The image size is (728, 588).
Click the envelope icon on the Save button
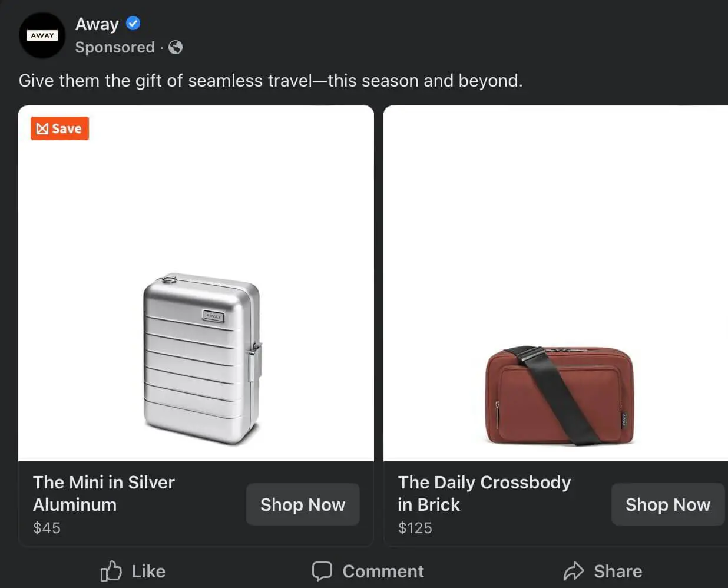(43, 128)
